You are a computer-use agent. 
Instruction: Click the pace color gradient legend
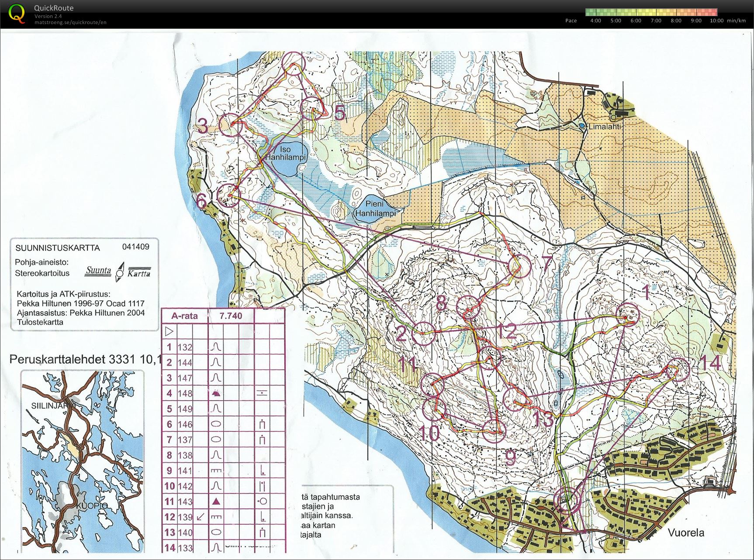click(x=651, y=12)
